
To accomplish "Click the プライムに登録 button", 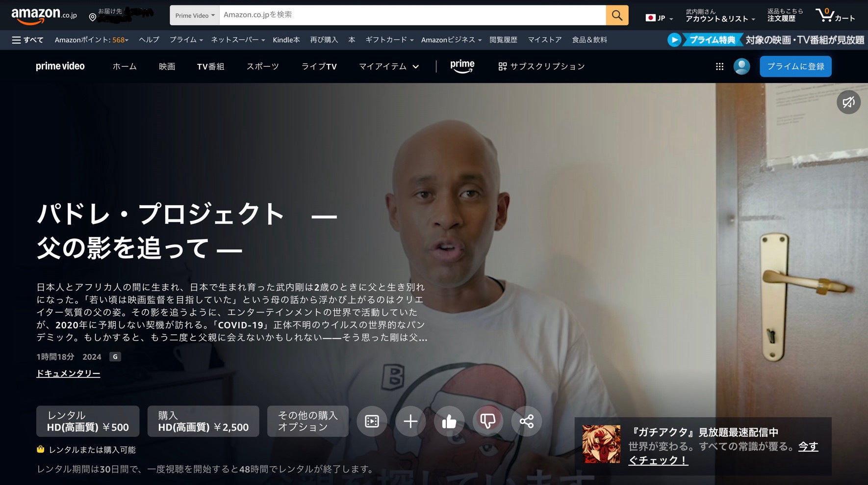I will click(795, 67).
